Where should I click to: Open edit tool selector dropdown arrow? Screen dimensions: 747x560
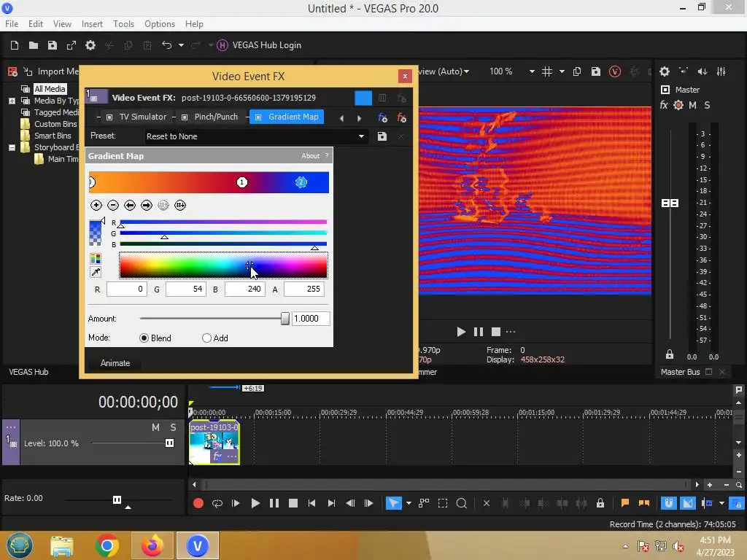(409, 503)
